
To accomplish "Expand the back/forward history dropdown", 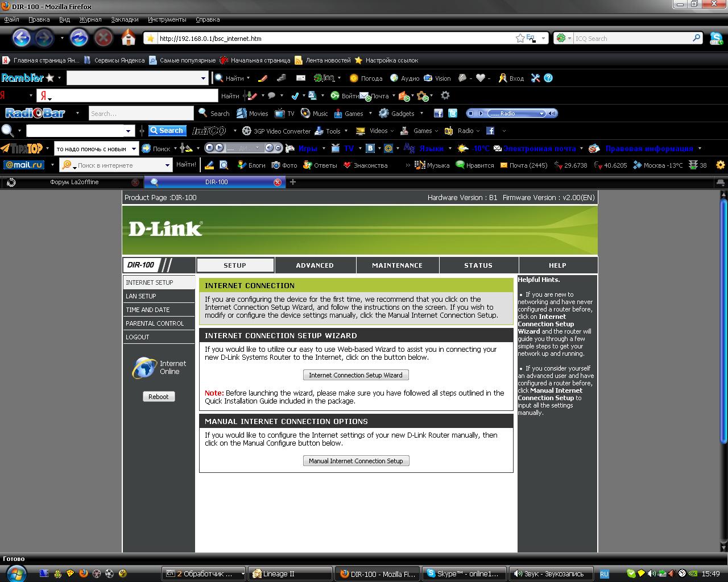I will click(62, 38).
